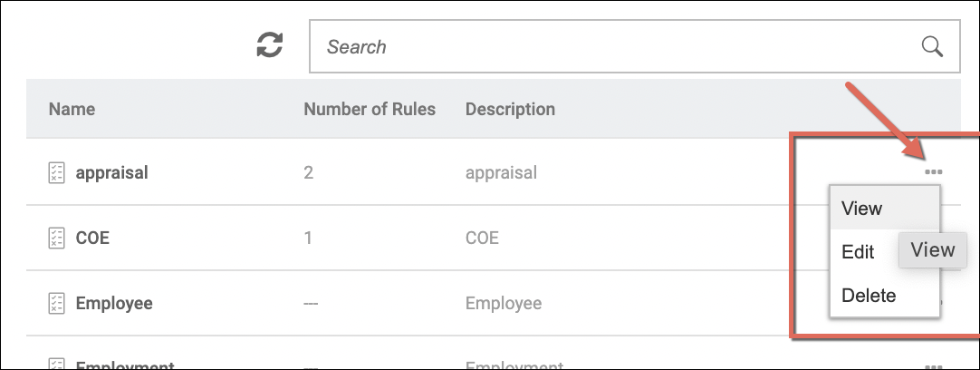Open the Employment rule set name
Screen dimensions: 980x370
(x=125, y=365)
